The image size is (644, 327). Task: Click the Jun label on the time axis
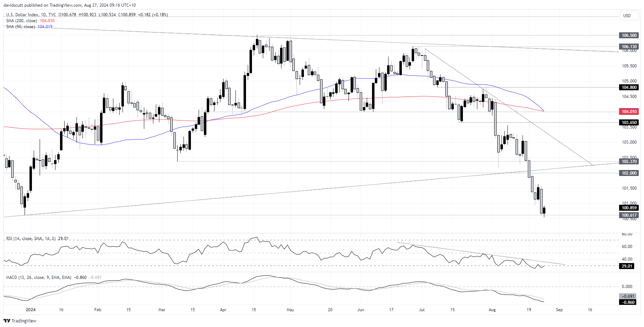(361, 310)
